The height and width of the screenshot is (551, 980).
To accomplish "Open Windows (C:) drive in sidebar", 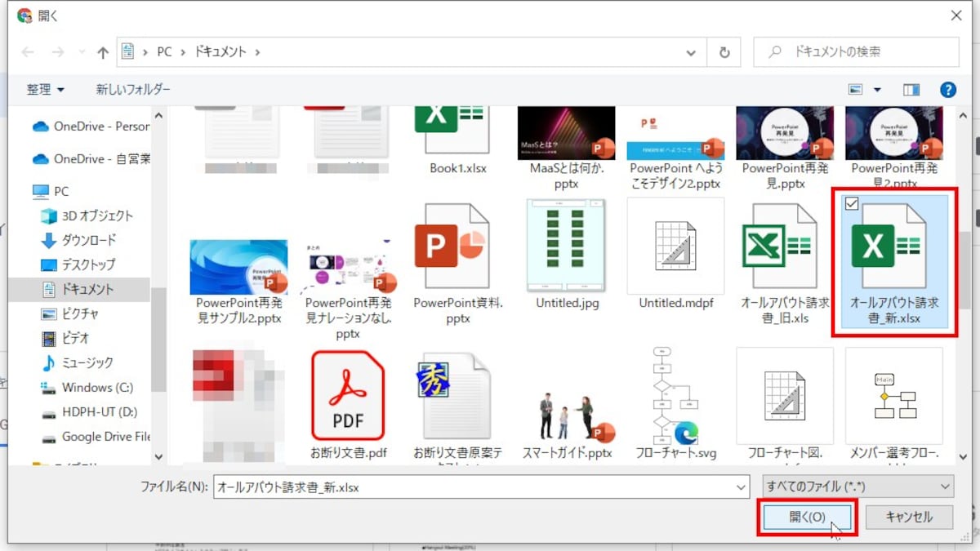I will click(x=87, y=387).
